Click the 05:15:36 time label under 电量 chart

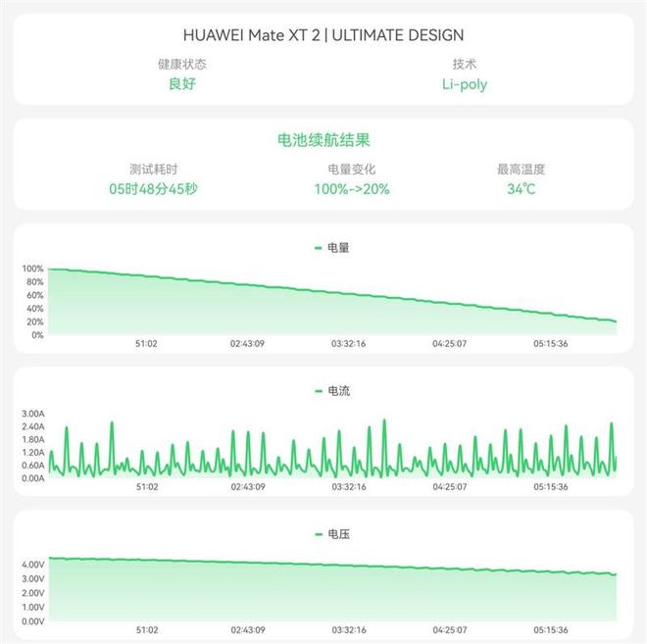(x=551, y=343)
